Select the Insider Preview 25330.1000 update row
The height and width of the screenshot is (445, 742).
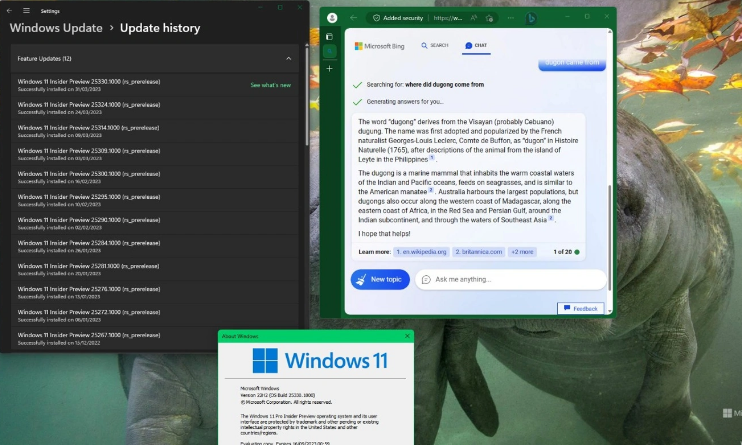[x=154, y=85]
